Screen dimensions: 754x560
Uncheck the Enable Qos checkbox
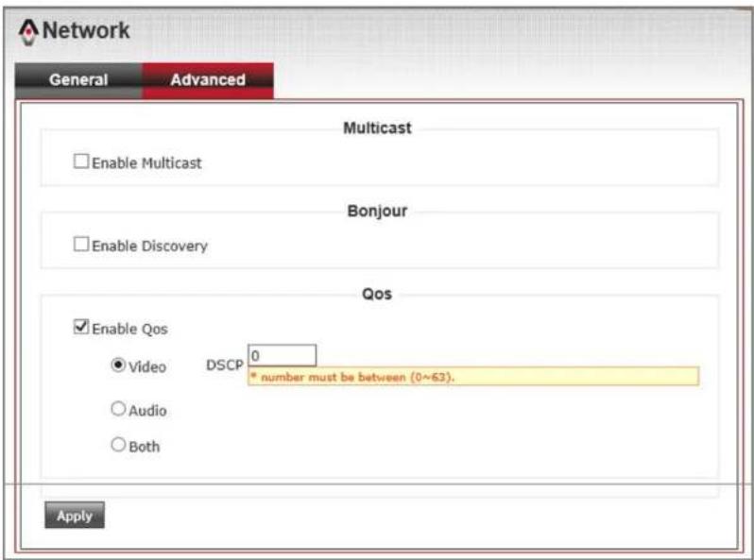click(x=81, y=327)
